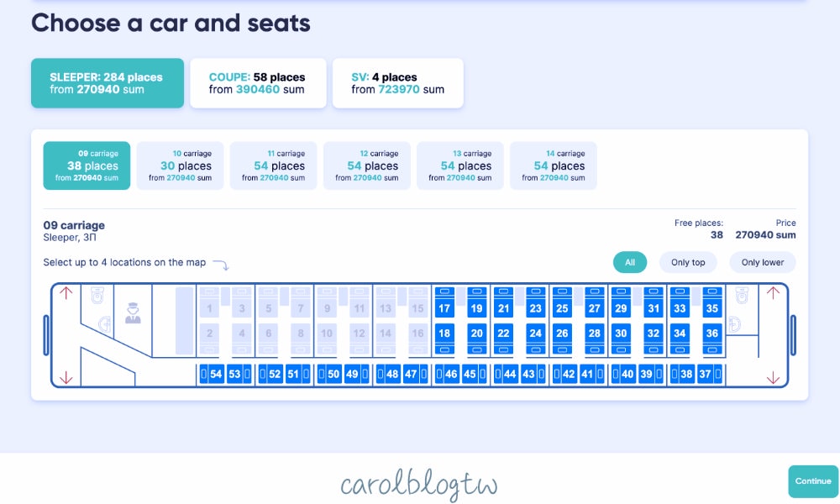Click the conductor icon in the carriage
Screen dimensions: 840x504
click(133, 312)
